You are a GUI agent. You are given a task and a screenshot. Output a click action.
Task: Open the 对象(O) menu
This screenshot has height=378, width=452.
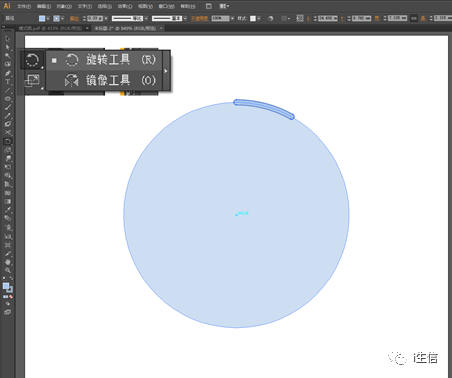[64, 6]
